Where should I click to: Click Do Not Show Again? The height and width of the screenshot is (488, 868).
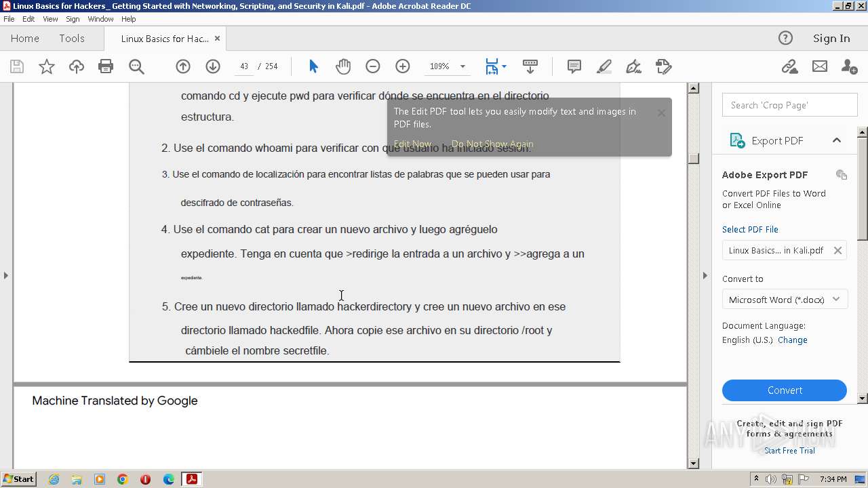click(492, 144)
